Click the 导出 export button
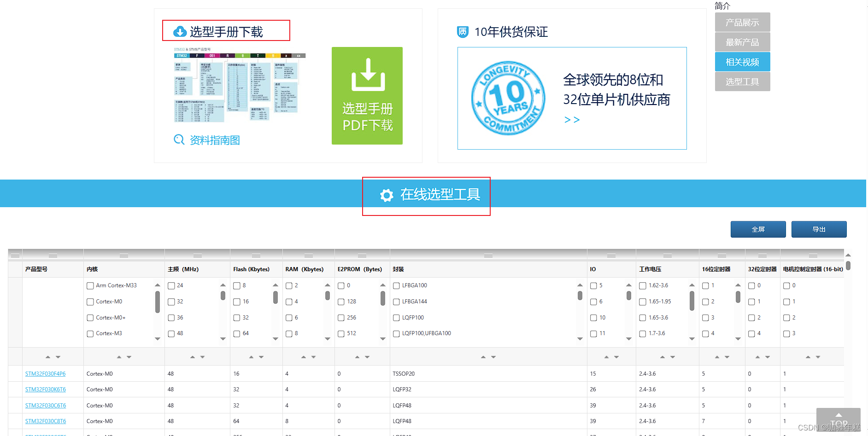868x436 pixels. 819,229
